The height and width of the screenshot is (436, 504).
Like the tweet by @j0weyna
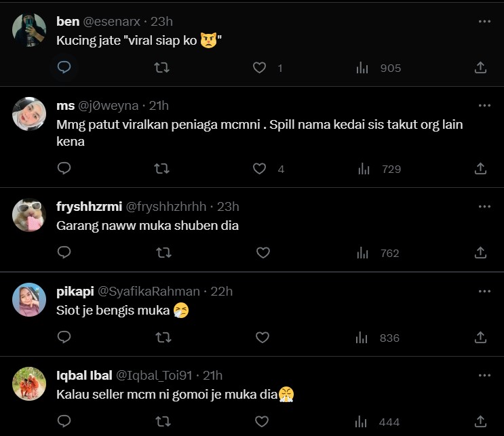pyautogui.click(x=259, y=168)
